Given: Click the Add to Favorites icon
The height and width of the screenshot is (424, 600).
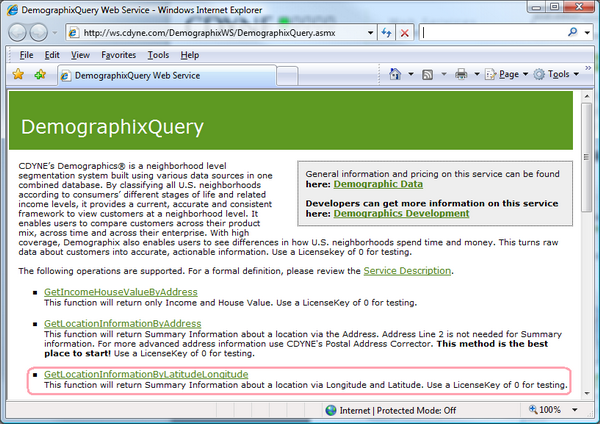Looking at the screenshot, I should click(x=40, y=74).
